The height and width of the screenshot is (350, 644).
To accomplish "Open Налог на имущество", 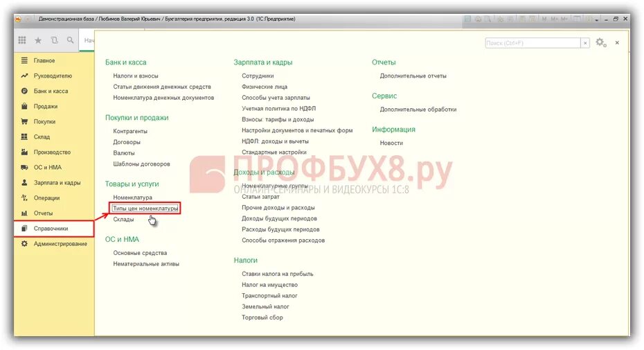I will click(269, 285).
